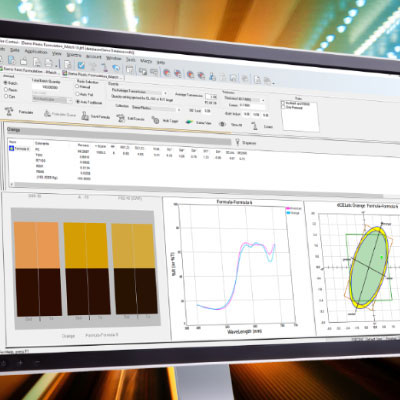The image size is (400, 400).
Task: Click the left scroll arrow under table
Action: (x=13, y=184)
